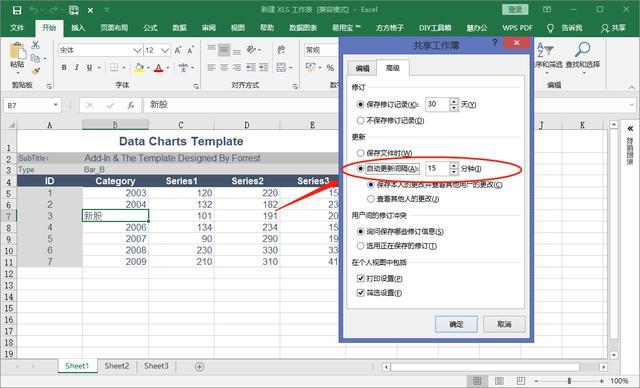This screenshot has width=640, height=388.
Task: Switch to the Sheet2 worksheet tab
Action: (117, 366)
